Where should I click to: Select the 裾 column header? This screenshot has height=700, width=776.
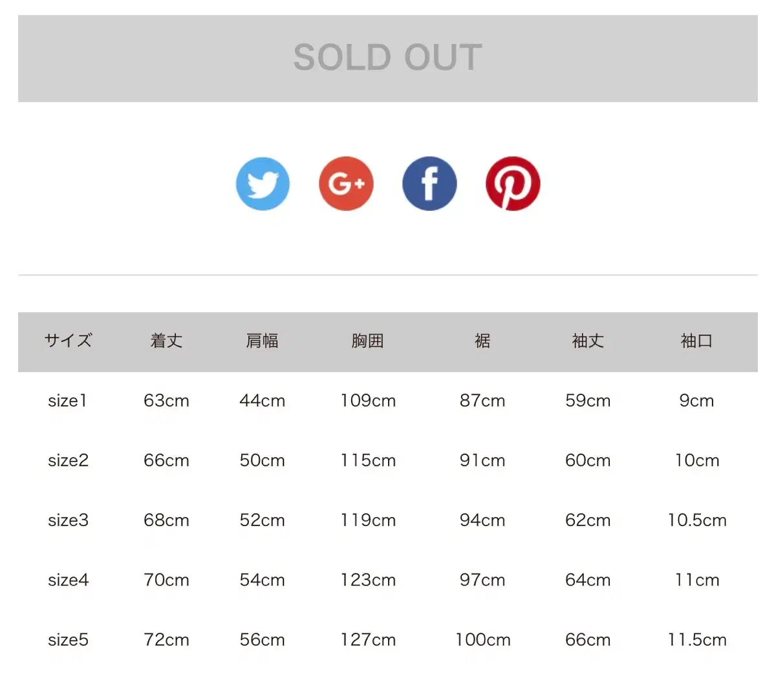pyautogui.click(x=482, y=341)
